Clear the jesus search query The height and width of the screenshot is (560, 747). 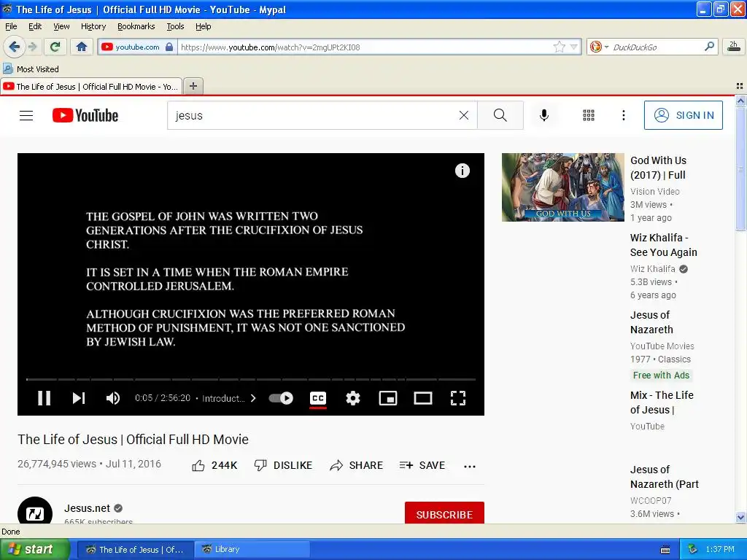[x=463, y=115]
